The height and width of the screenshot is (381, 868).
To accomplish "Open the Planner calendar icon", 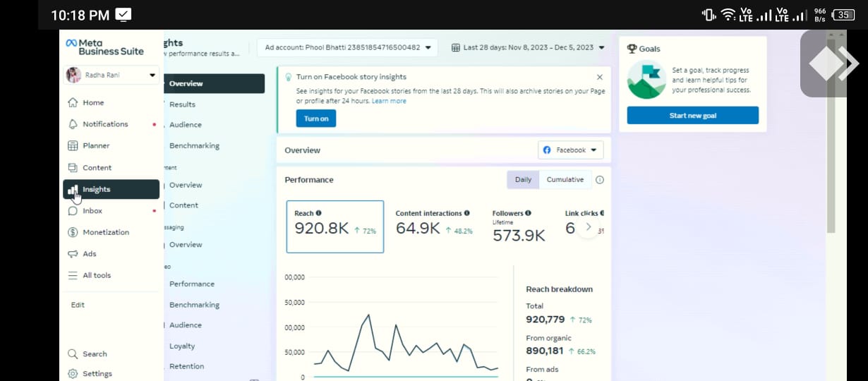I will [x=73, y=145].
